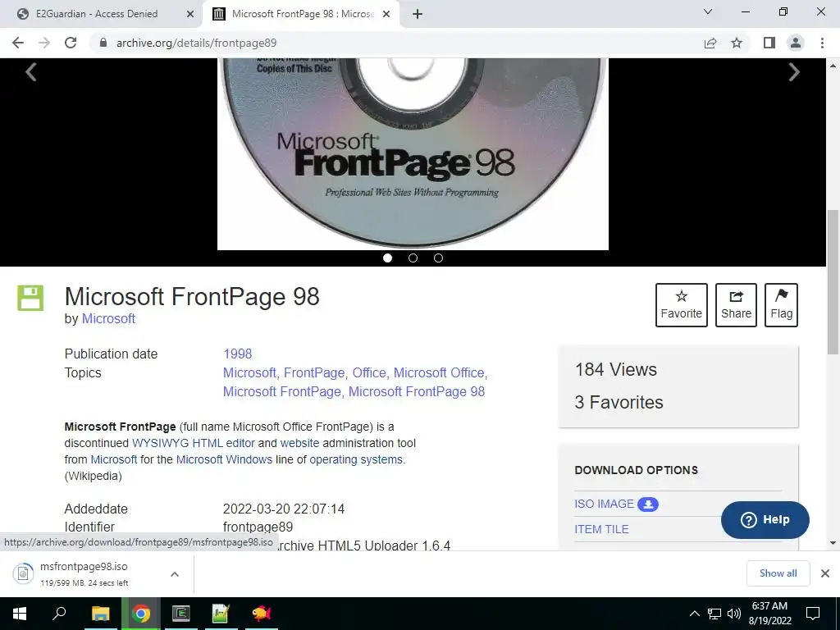The width and height of the screenshot is (840, 630).
Task: Open the notification center icon
Action: coord(813,614)
